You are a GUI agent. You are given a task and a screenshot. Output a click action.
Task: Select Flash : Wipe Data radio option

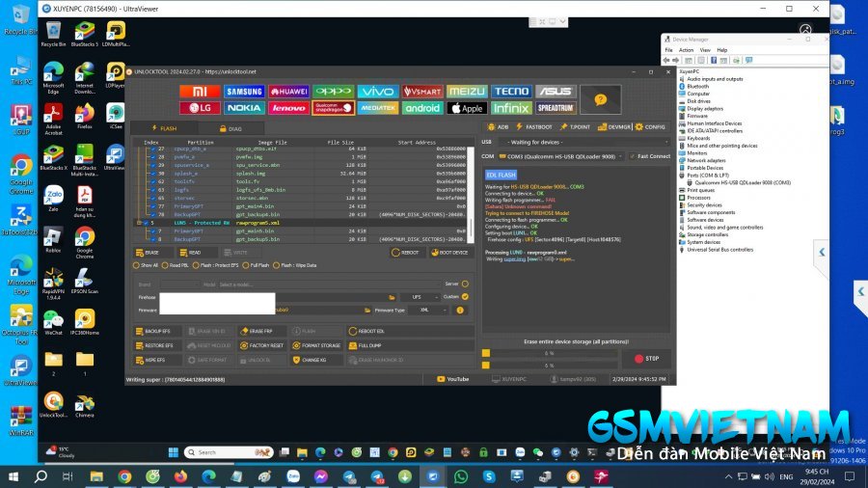coord(294,265)
